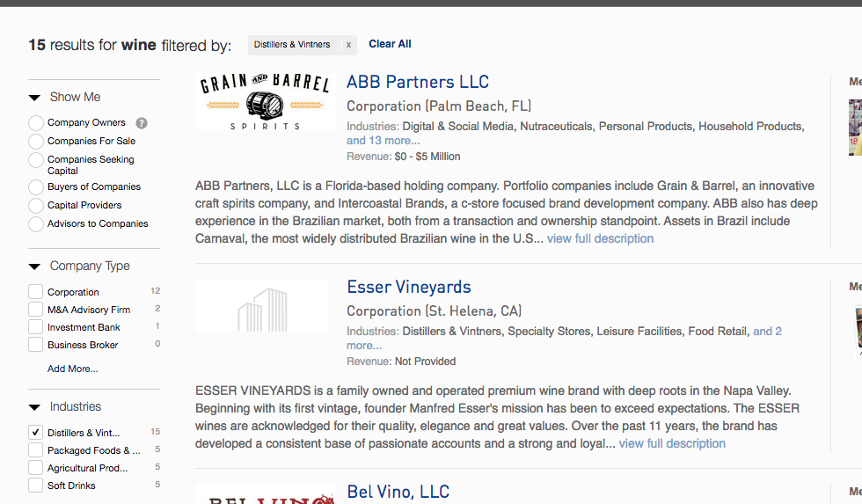Choose the Capital Providers radio button
The height and width of the screenshot is (504, 862).
click(x=36, y=206)
